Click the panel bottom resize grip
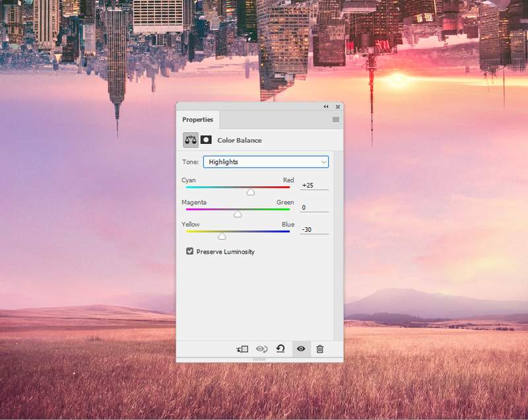 click(x=259, y=359)
